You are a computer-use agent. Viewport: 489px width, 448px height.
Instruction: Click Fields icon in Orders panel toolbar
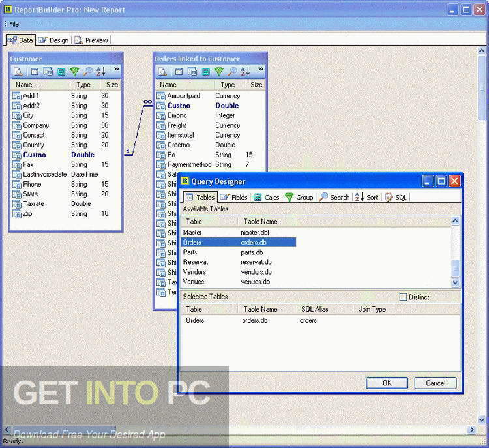(x=192, y=72)
